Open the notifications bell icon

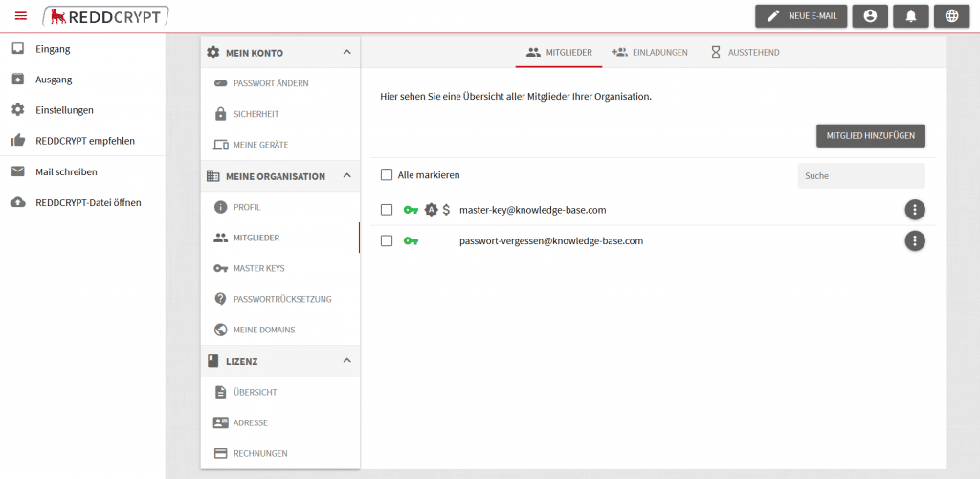(x=910, y=16)
